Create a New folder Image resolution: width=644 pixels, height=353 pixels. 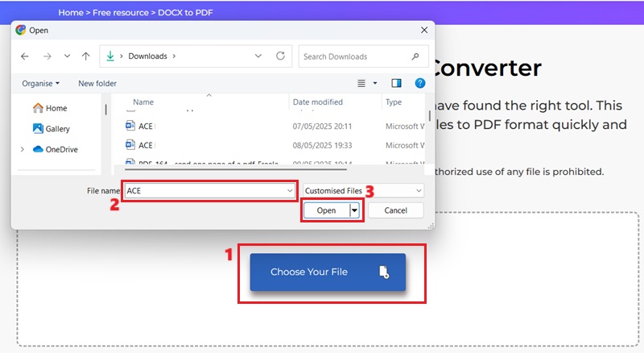(x=97, y=84)
